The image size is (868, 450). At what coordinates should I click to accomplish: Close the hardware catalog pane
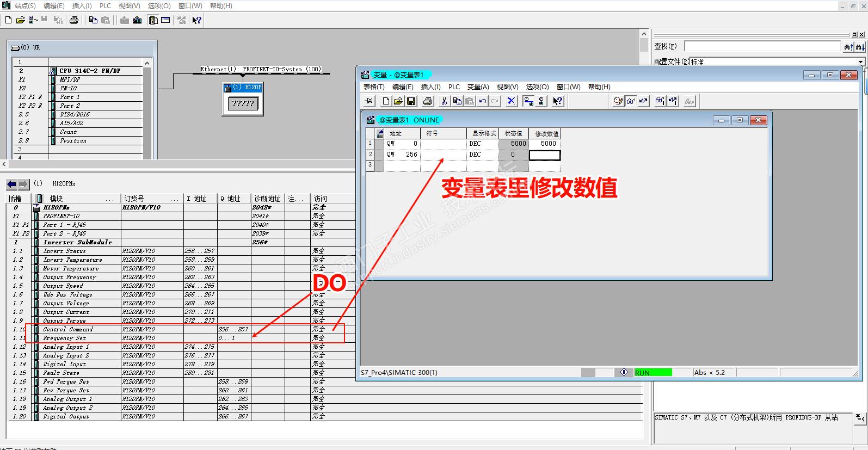pos(861,35)
